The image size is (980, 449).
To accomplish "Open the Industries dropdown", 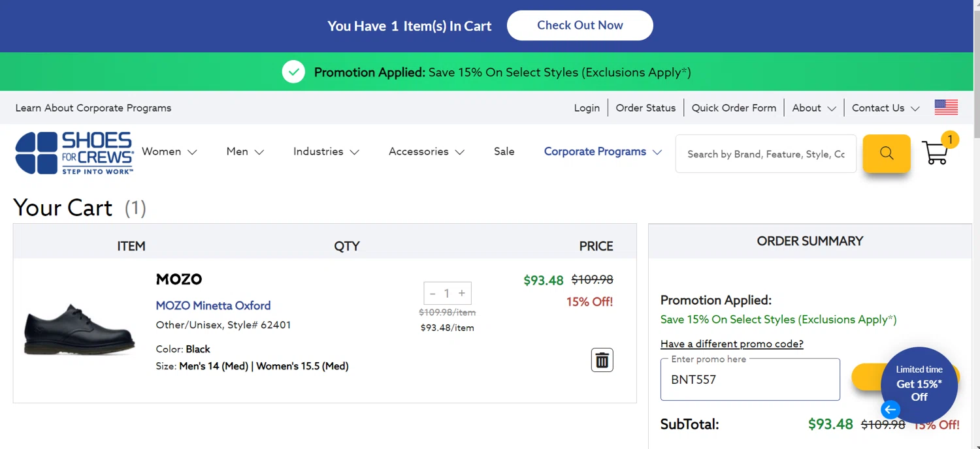I will (326, 151).
